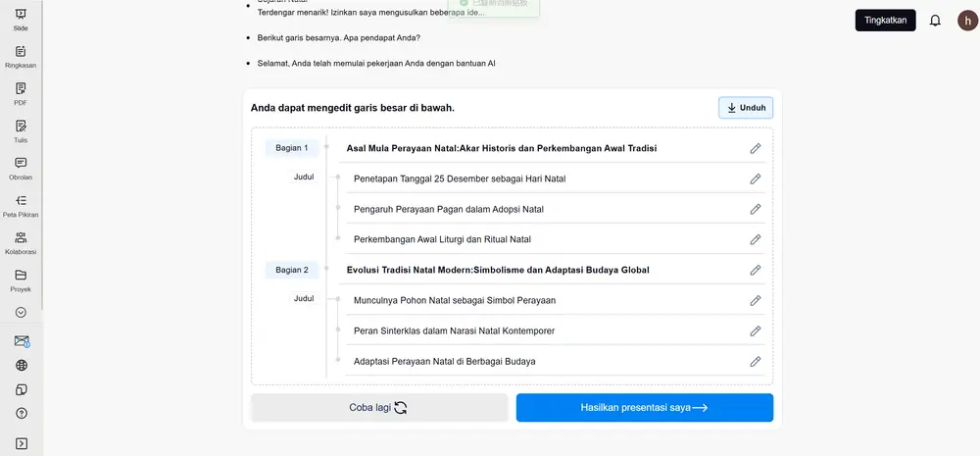The height and width of the screenshot is (456, 980).
Task: Open the user profile avatar
Action: point(967,21)
